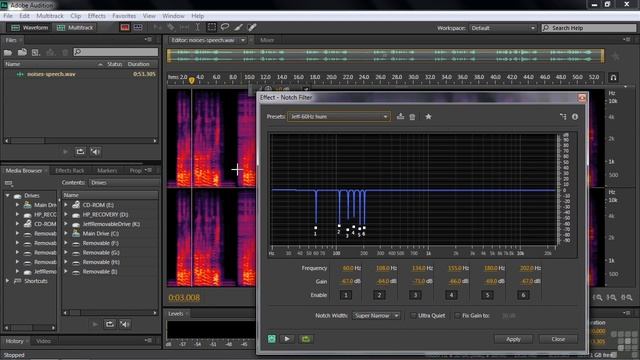Open the Notch Width dropdown
640x360 pixels.
tap(376, 316)
